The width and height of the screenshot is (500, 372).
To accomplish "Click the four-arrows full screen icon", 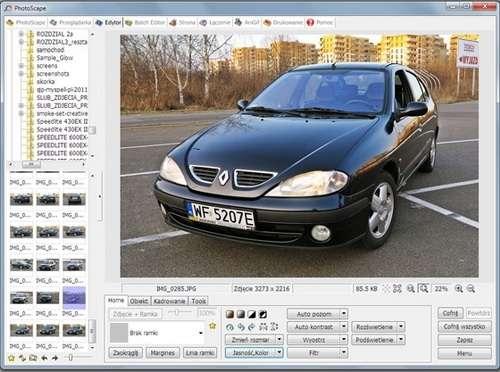I will (x=397, y=289).
